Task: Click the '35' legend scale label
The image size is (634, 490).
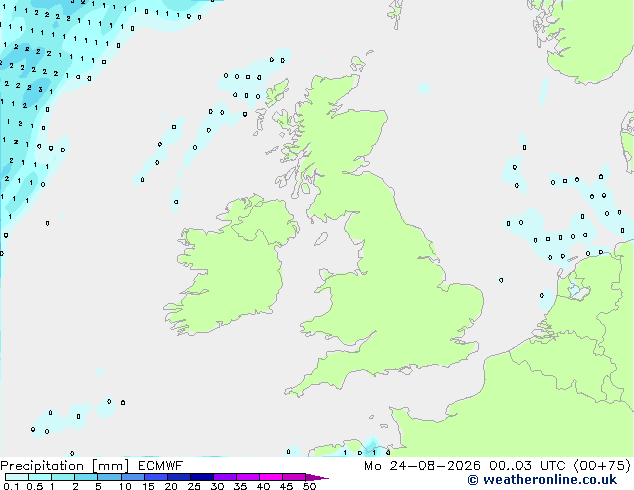Action: click(240, 486)
